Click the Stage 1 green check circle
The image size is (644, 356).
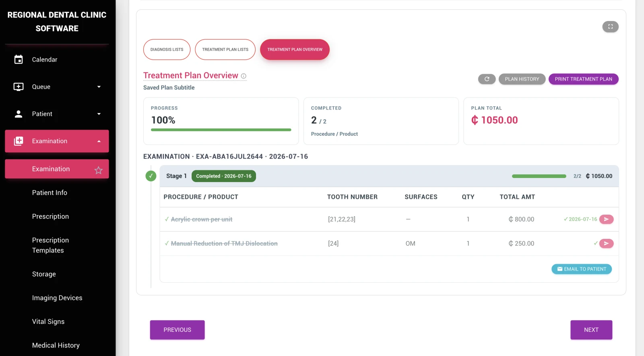tap(151, 176)
